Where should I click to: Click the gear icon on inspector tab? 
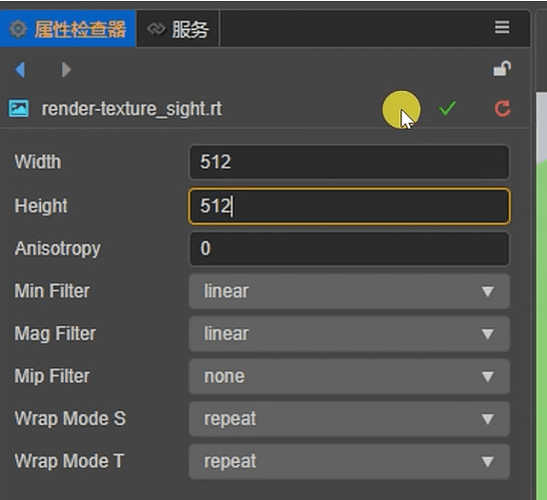pyautogui.click(x=18, y=29)
